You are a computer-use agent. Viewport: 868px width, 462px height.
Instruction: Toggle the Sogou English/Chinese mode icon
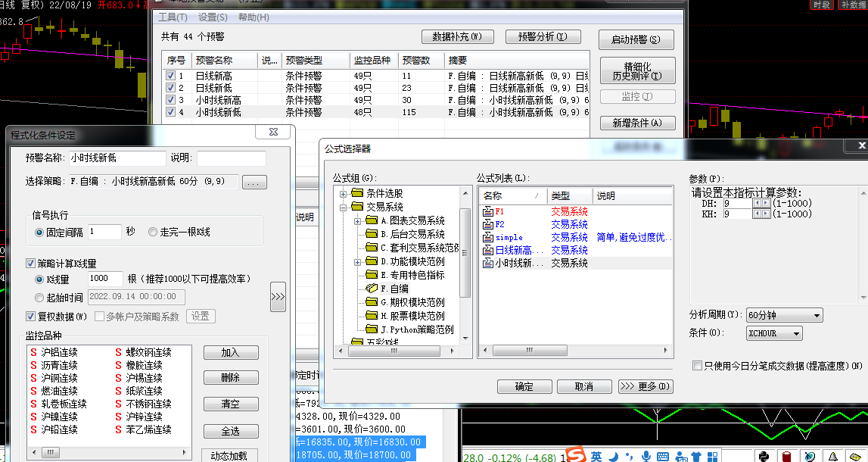(596, 456)
